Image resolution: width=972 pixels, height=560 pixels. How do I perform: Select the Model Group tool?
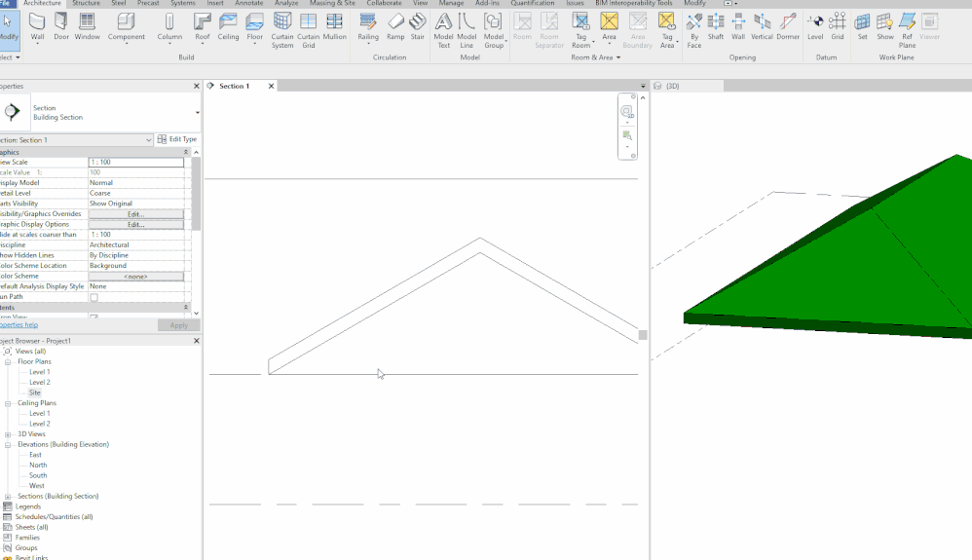(494, 30)
